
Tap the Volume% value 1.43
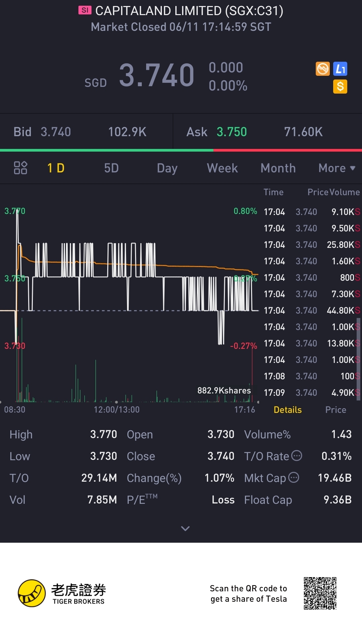click(x=342, y=434)
